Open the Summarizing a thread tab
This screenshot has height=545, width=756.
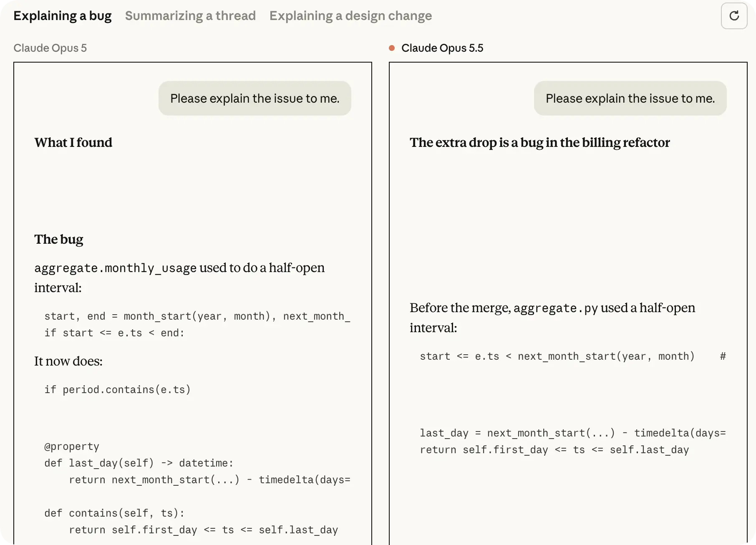190,16
